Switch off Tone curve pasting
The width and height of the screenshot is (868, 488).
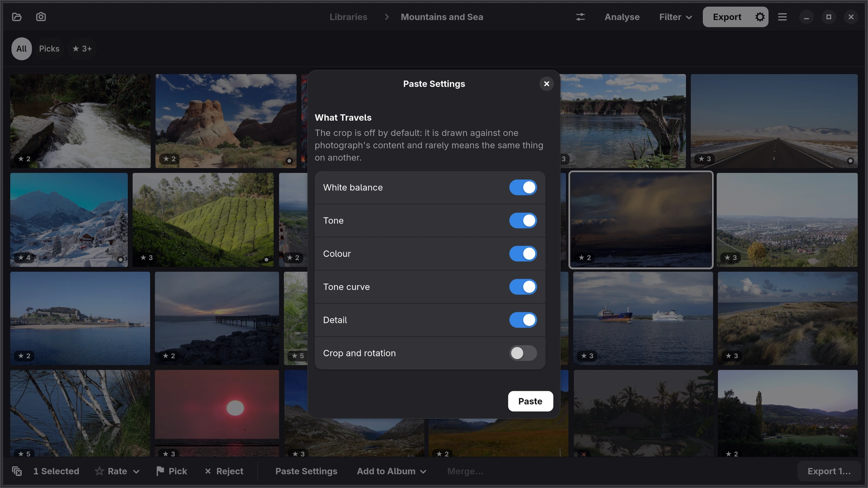pos(523,287)
